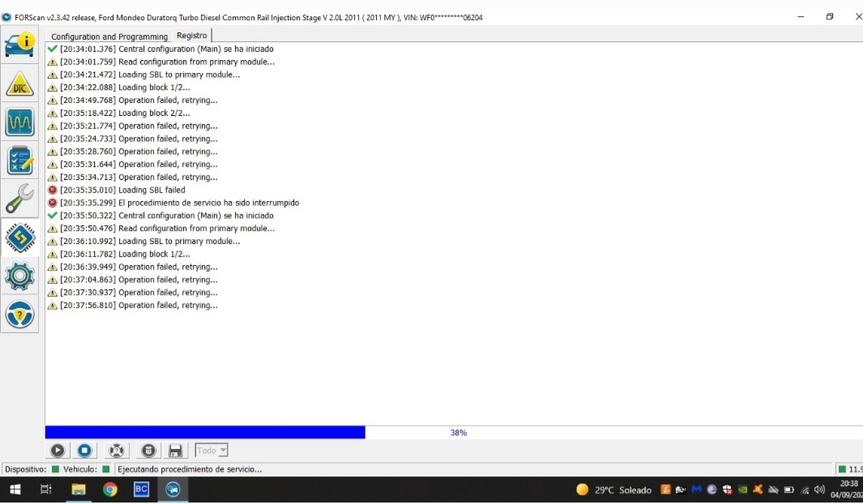Open the Configuration and Programming tab
Screen dimensions: 863x504
[x=109, y=36]
